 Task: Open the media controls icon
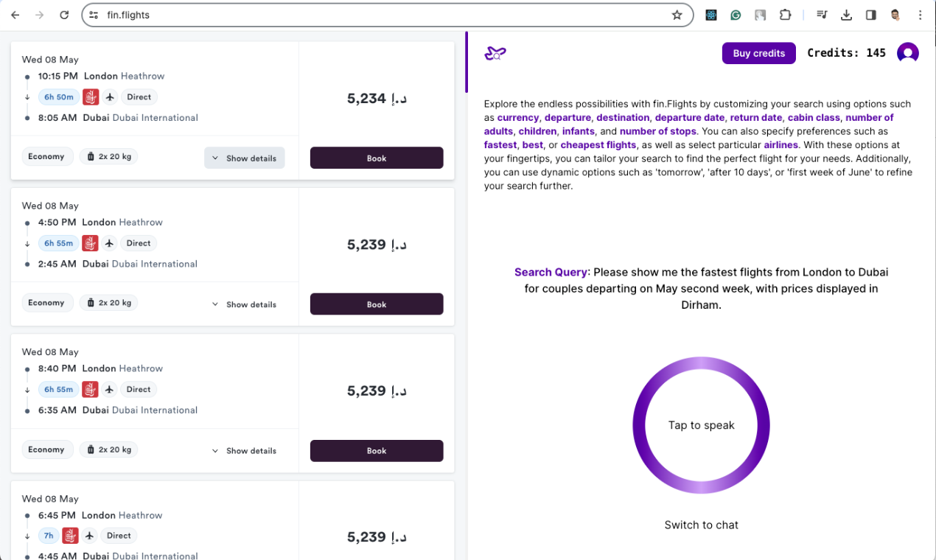(822, 15)
